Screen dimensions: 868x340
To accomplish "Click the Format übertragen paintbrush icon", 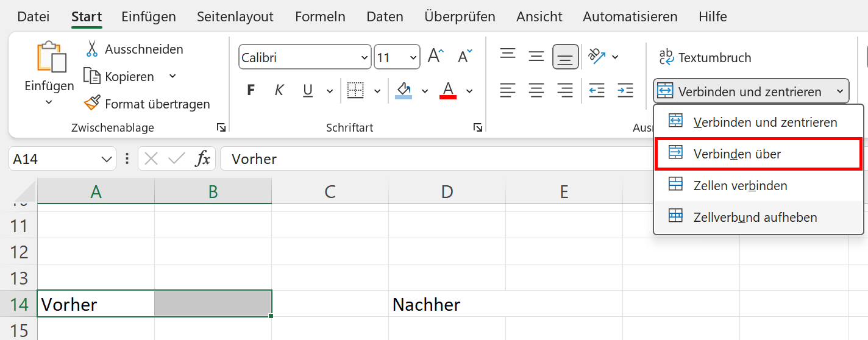I will pos(92,104).
